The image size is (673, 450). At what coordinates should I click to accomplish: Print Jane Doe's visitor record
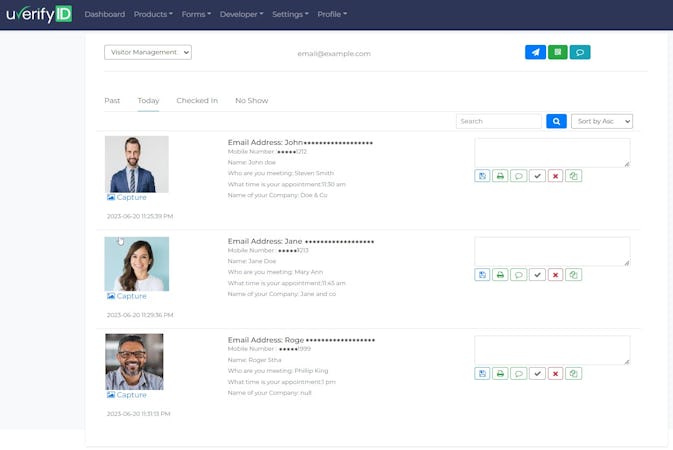click(500, 275)
